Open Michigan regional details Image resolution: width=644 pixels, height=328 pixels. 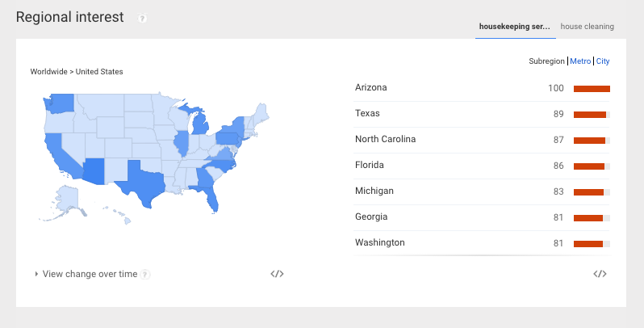[x=374, y=191]
